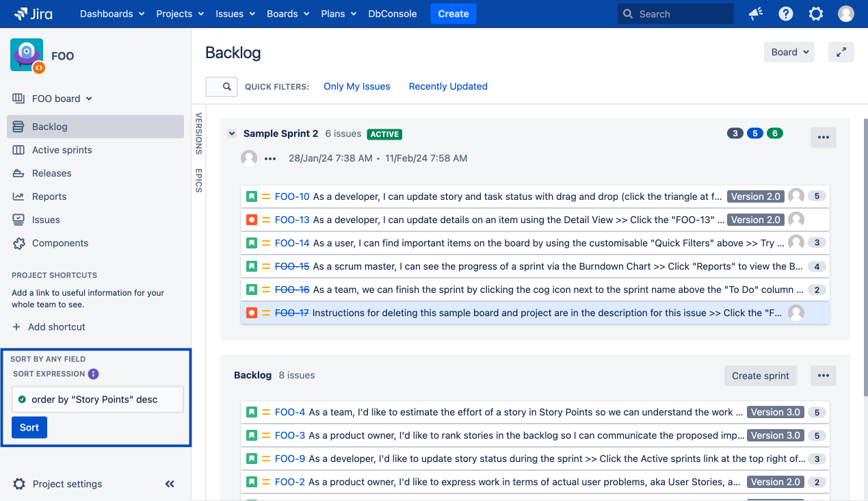Image resolution: width=868 pixels, height=501 pixels.
Task: Click the grey to-do estimate badge 3
Action: [x=735, y=133]
